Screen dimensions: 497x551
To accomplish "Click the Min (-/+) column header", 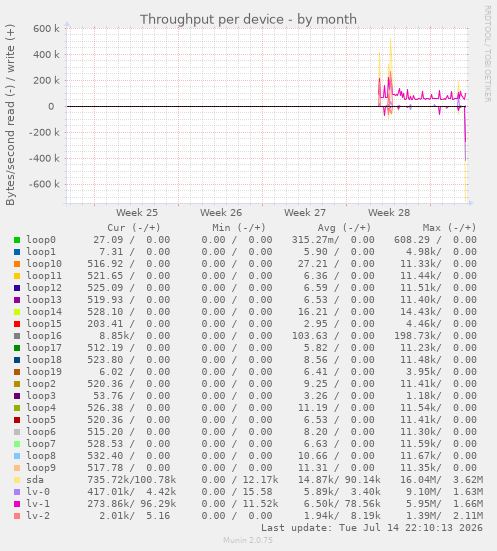I will click(x=239, y=228).
